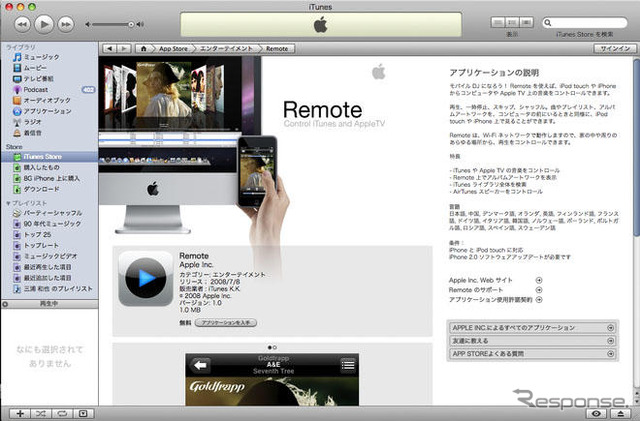
Task: Open Remote のサポート link arrow
Action: [539, 290]
